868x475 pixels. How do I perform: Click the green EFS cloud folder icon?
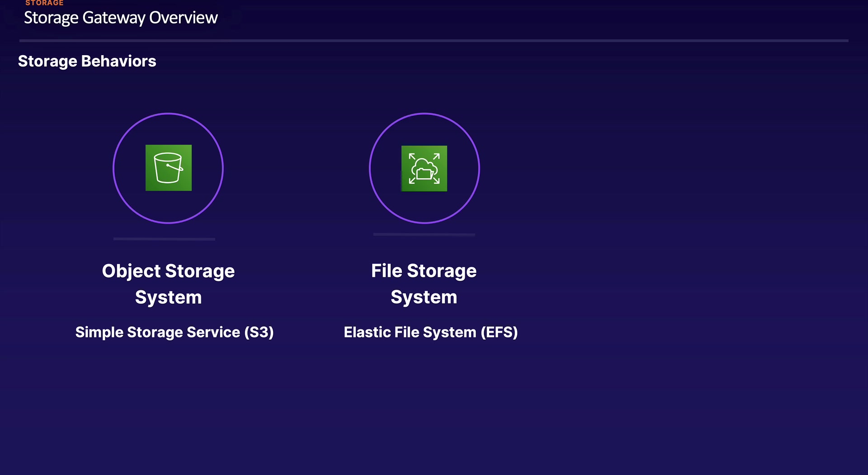coord(424,168)
